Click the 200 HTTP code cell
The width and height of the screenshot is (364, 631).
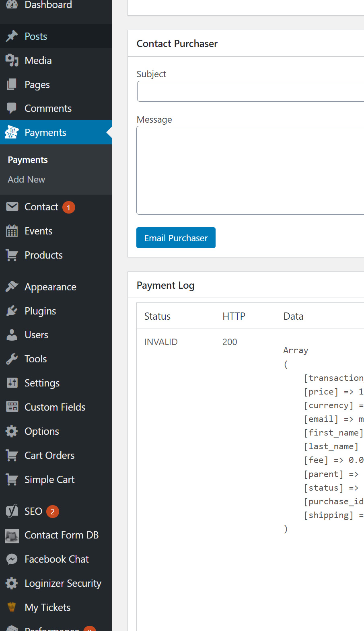[x=230, y=342]
